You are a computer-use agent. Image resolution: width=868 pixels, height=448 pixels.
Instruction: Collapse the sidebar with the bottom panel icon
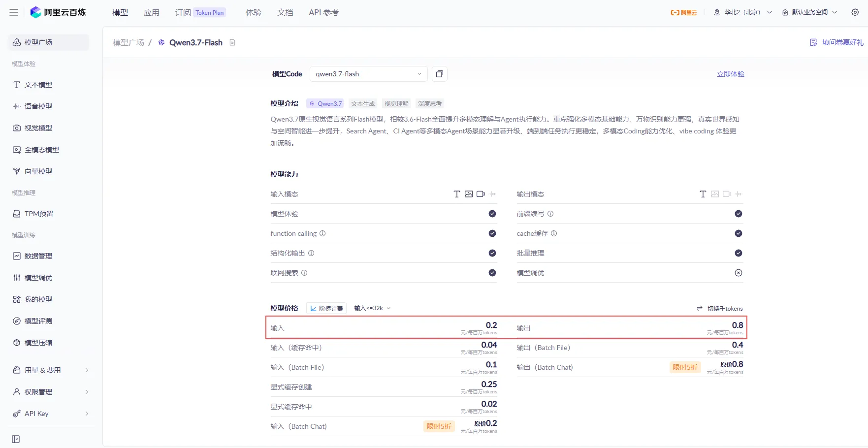pyautogui.click(x=16, y=439)
